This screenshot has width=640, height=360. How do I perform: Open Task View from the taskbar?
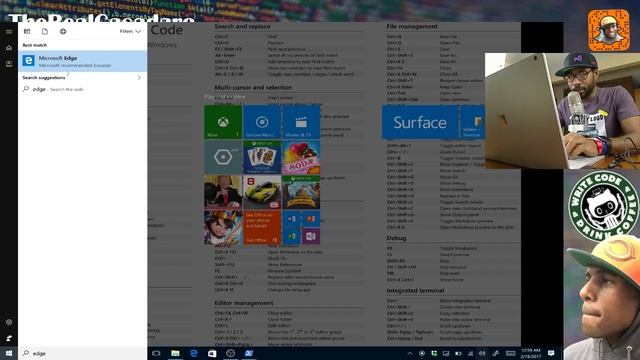(x=156, y=353)
